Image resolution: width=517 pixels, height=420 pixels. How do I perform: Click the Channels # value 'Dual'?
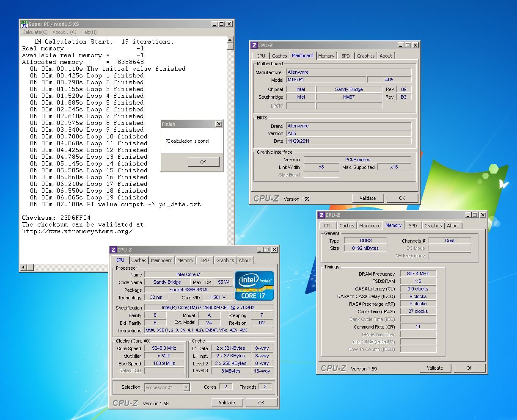tap(450, 240)
